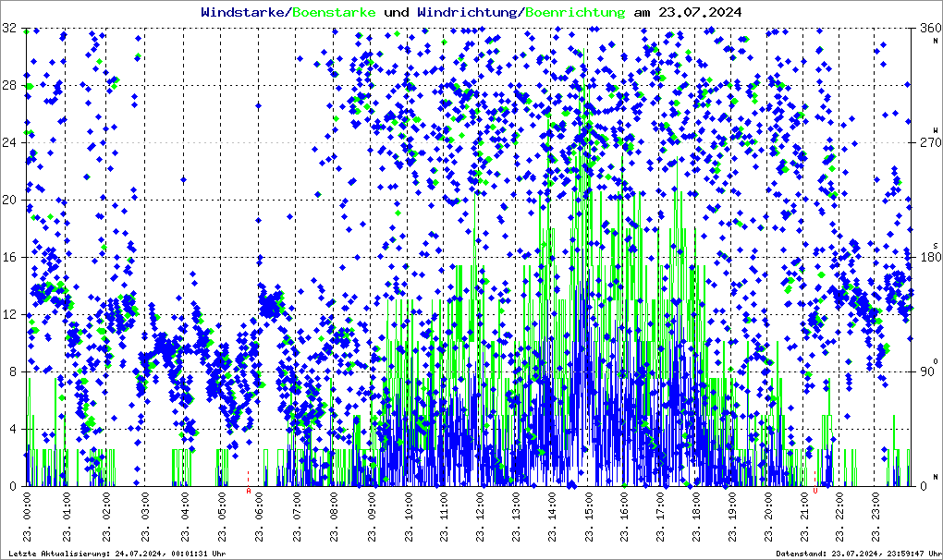
Task: Click the red sunrise 'A' marker
Action: (x=249, y=491)
